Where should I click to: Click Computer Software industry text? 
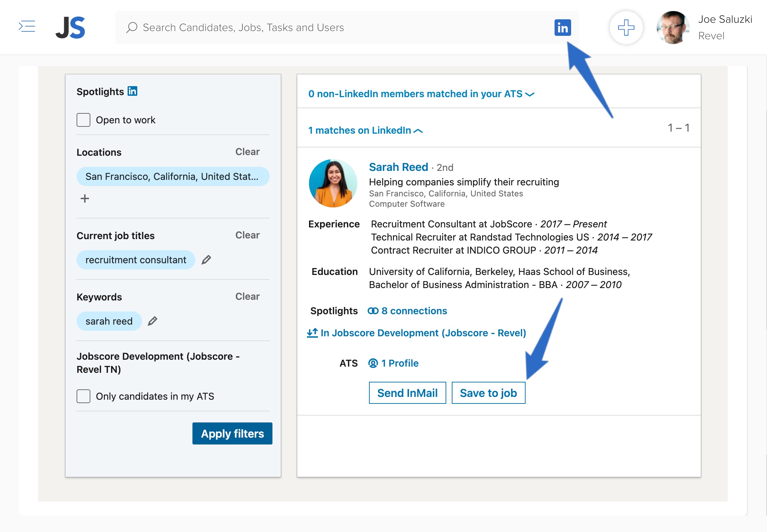tap(407, 204)
